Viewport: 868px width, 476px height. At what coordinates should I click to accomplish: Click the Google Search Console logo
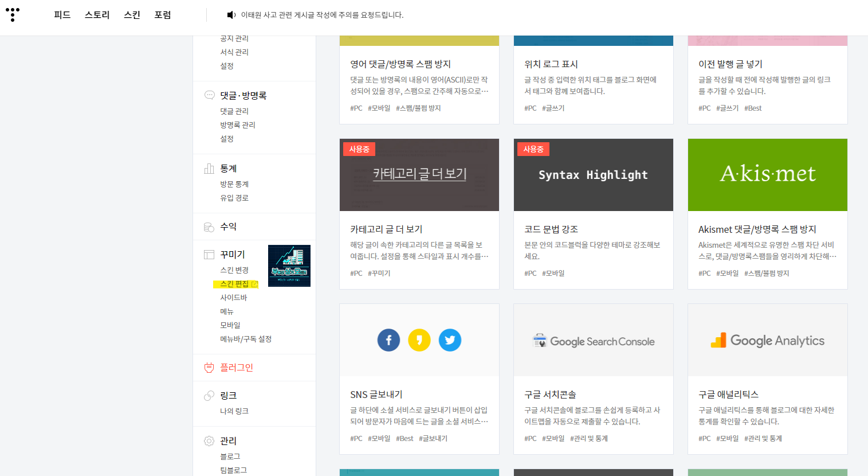[594, 341]
